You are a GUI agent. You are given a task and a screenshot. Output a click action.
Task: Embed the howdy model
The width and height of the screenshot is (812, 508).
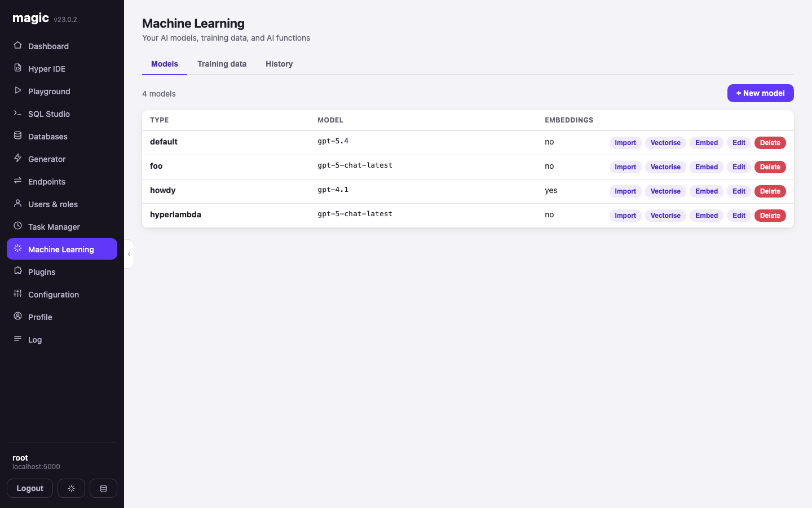click(x=707, y=191)
